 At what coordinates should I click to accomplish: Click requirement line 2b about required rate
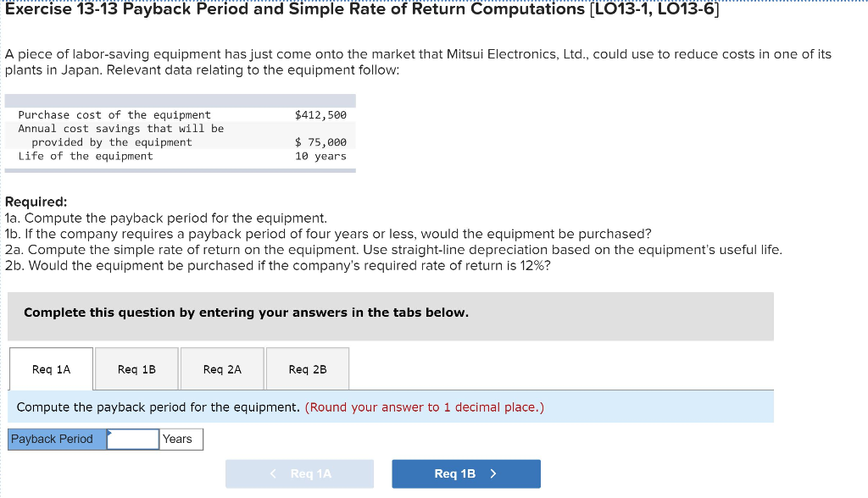[277, 266]
